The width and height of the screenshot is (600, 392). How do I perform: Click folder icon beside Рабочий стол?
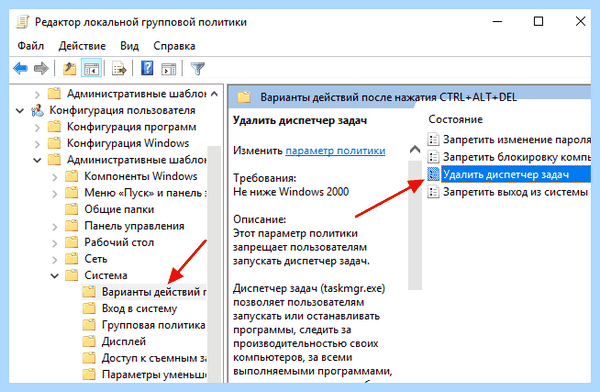click(72, 242)
